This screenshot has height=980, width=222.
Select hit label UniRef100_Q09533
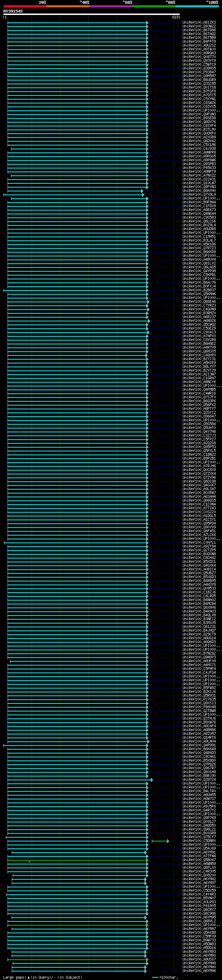coord(199,589)
